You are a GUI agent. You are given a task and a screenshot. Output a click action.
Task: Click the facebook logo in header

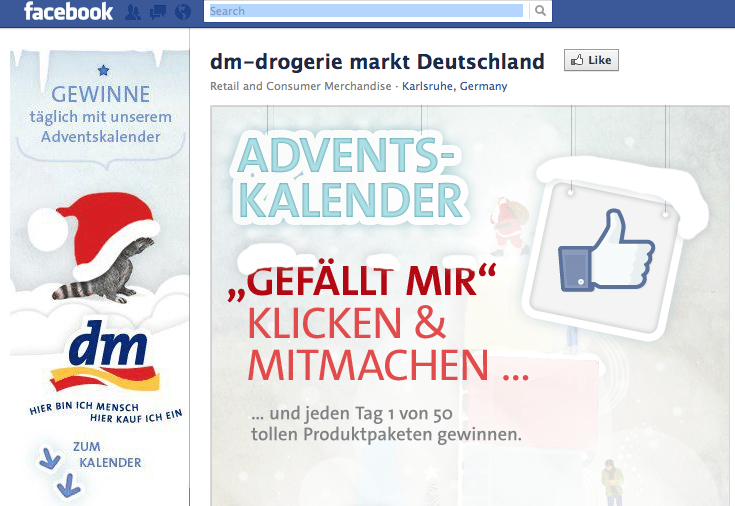(68, 11)
